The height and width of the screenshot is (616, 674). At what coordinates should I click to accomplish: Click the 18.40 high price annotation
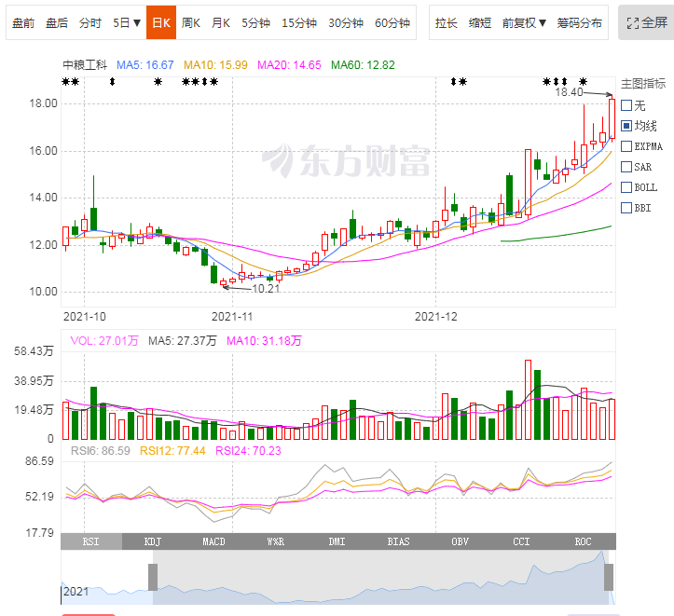tap(569, 92)
